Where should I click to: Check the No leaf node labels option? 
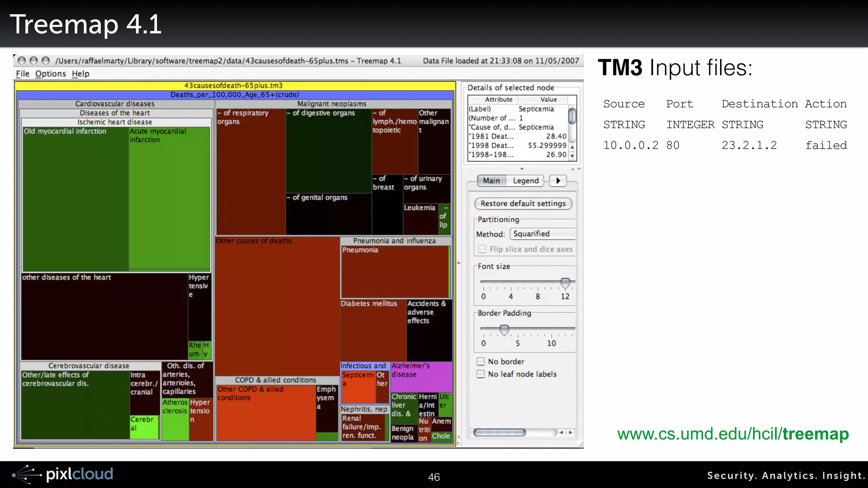click(481, 374)
